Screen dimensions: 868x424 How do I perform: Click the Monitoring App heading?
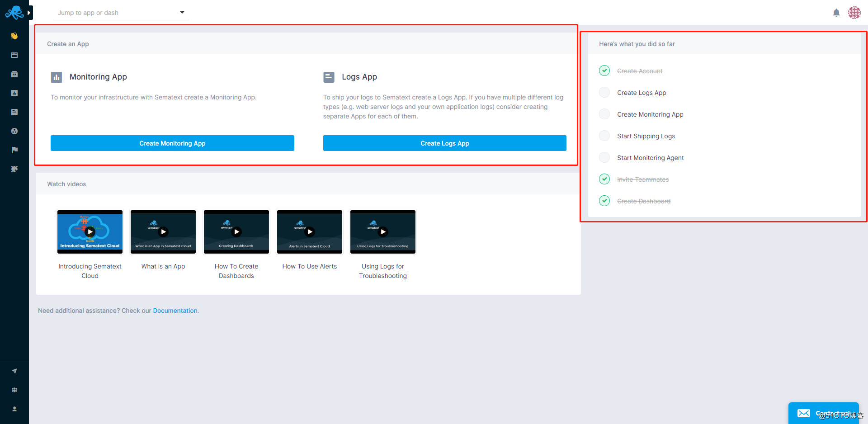pos(98,77)
